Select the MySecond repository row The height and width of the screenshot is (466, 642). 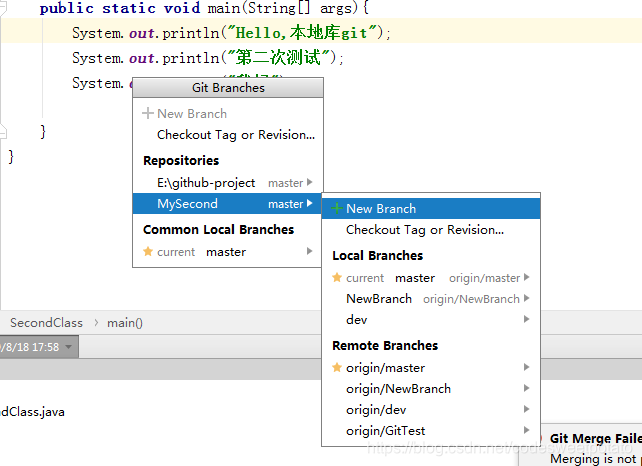(x=228, y=204)
